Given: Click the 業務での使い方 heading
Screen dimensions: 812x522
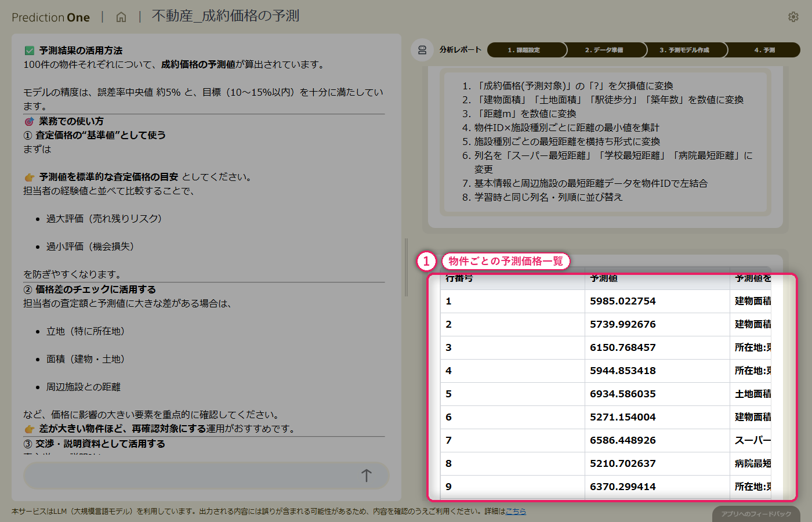Looking at the screenshot, I should tap(71, 121).
